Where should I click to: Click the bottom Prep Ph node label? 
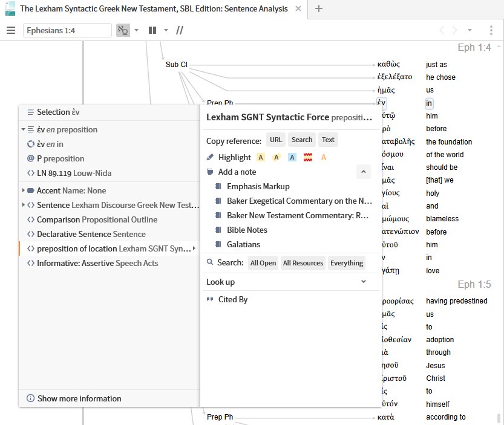pos(220,417)
